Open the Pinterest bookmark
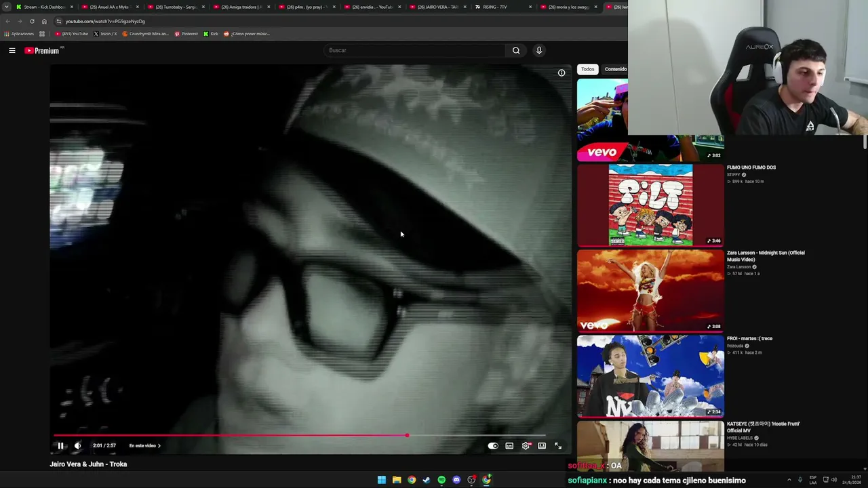The width and height of the screenshot is (868, 488). 186,34
